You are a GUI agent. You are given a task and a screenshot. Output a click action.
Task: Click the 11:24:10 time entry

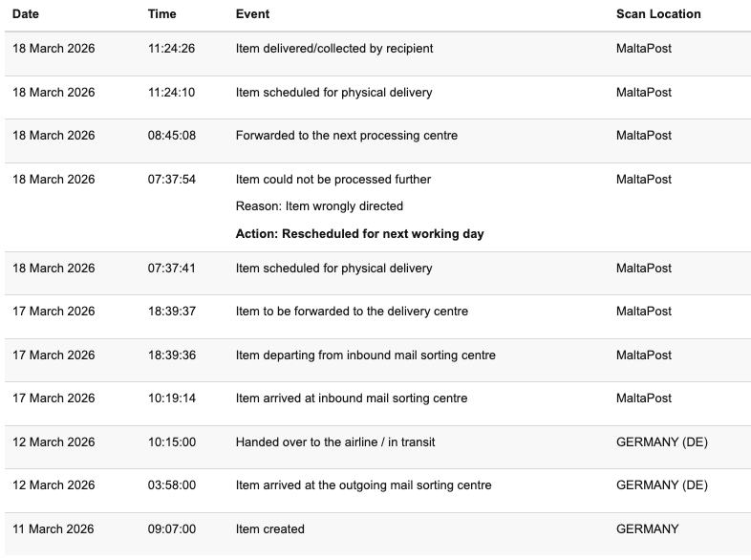point(171,93)
